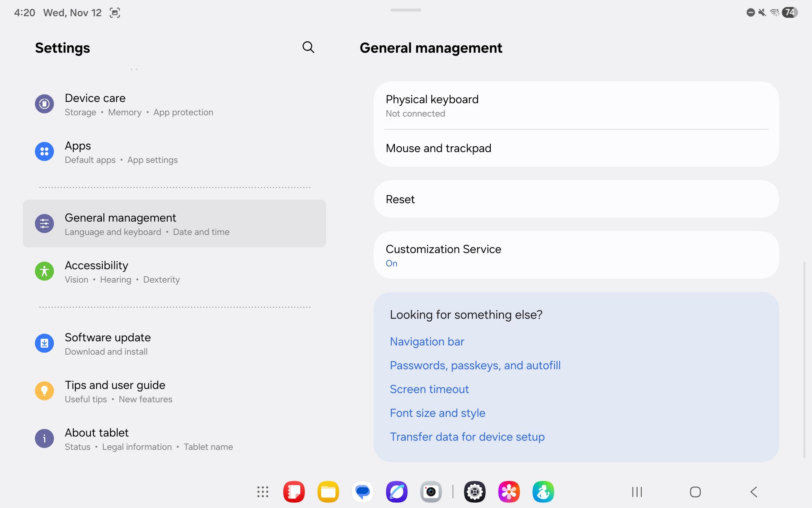Viewport: 812px width, 508px height.
Task: Follow the Screen timeout link
Action: click(x=429, y=389)
